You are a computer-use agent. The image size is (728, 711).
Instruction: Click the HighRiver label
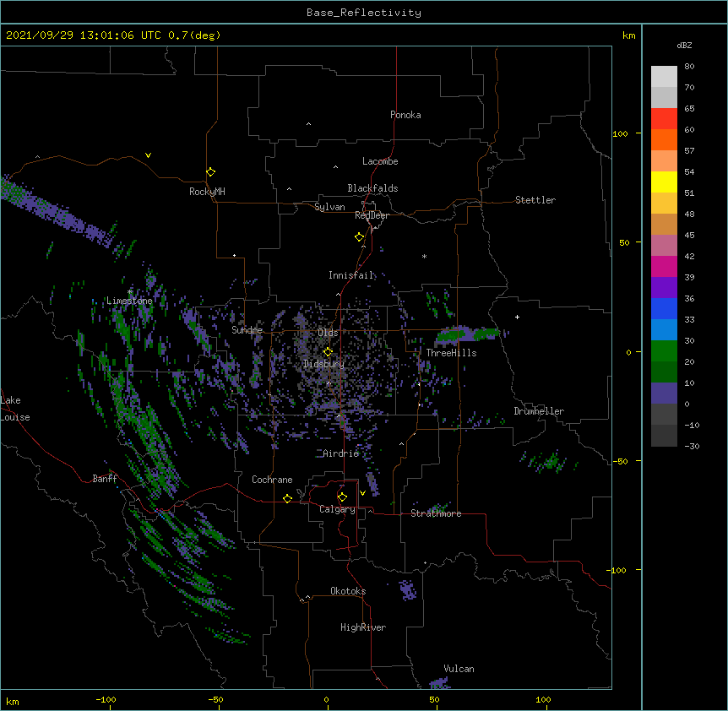363,627
